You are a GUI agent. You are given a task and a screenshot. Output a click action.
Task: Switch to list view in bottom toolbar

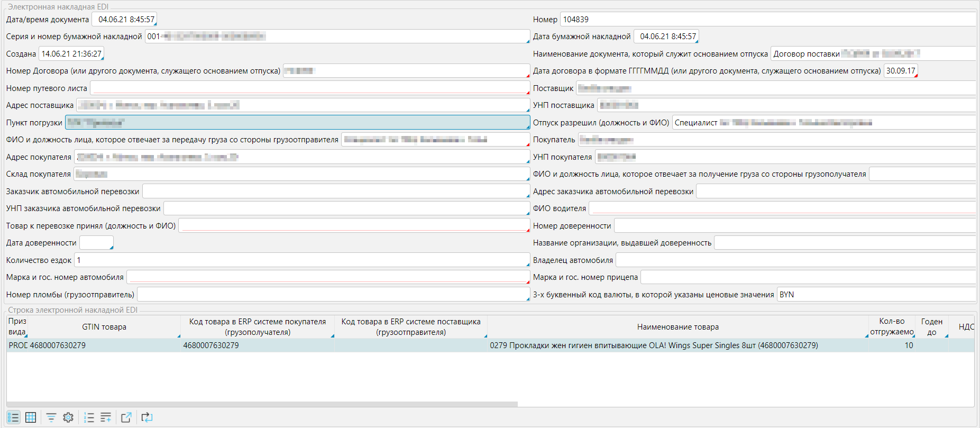(13, 417)
